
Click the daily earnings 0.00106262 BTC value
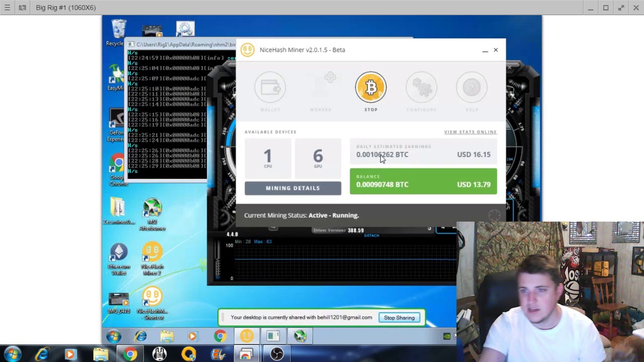tap(382, 154)
